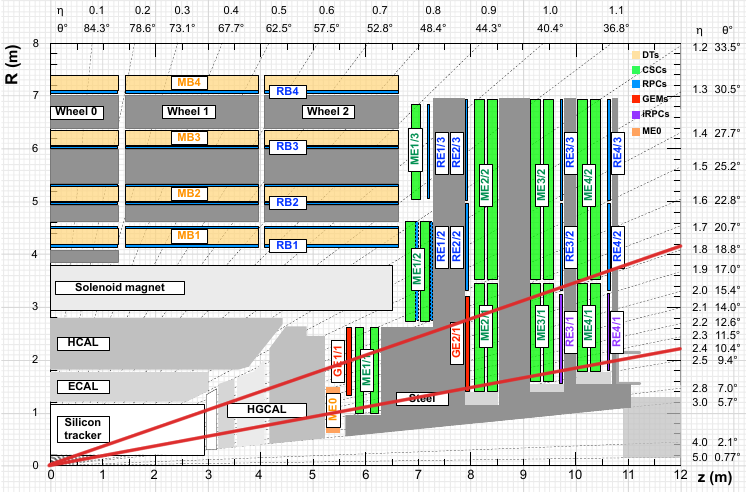Click the RE2/2 label
This screenshot has width=746, height=492.
[457, 247]
